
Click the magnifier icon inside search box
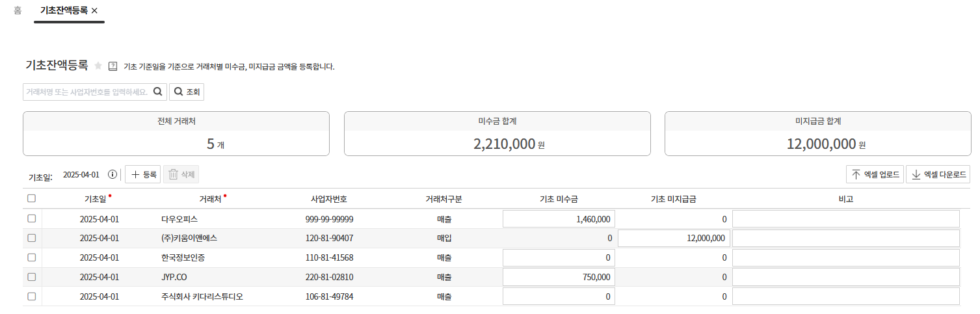(x=157, y=92)
